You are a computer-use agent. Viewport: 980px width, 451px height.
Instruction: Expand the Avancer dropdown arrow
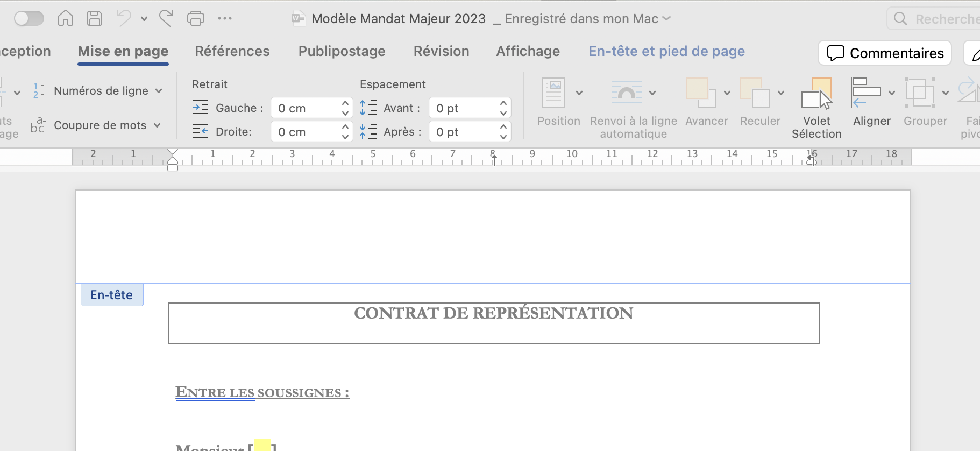[727, 93]
